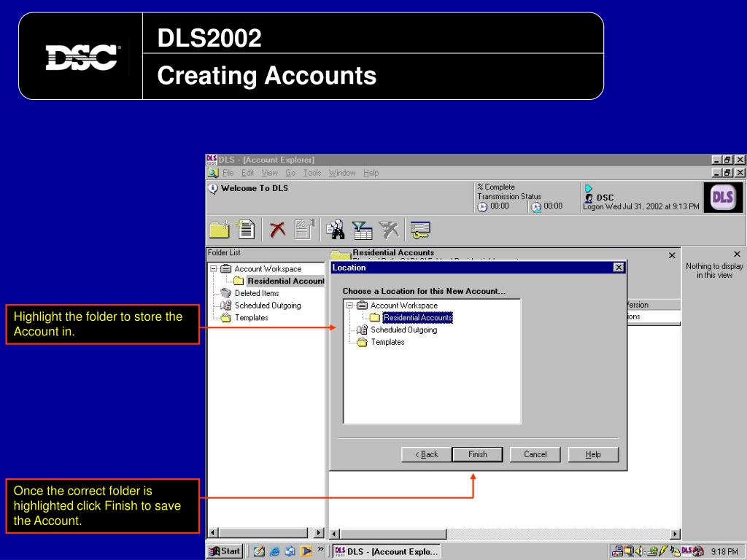
Task: Close the Nothing to display side pane
Action: tap(737, 254)
